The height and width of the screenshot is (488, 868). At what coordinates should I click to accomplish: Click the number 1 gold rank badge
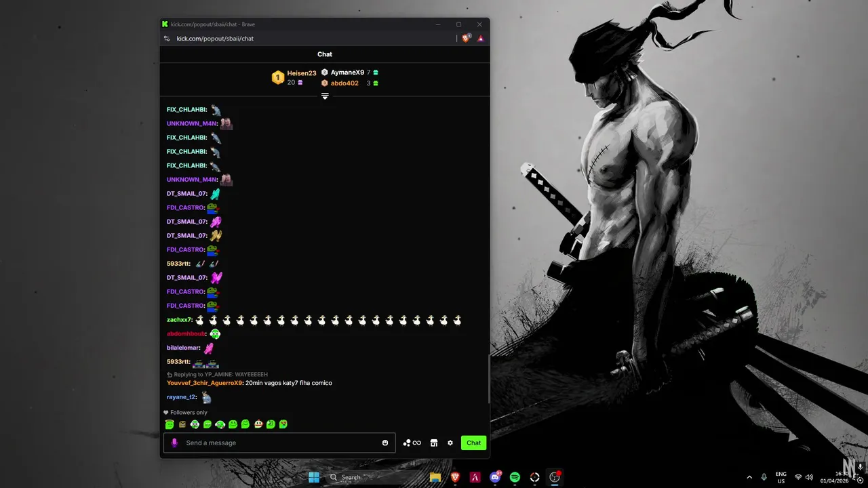277,78
